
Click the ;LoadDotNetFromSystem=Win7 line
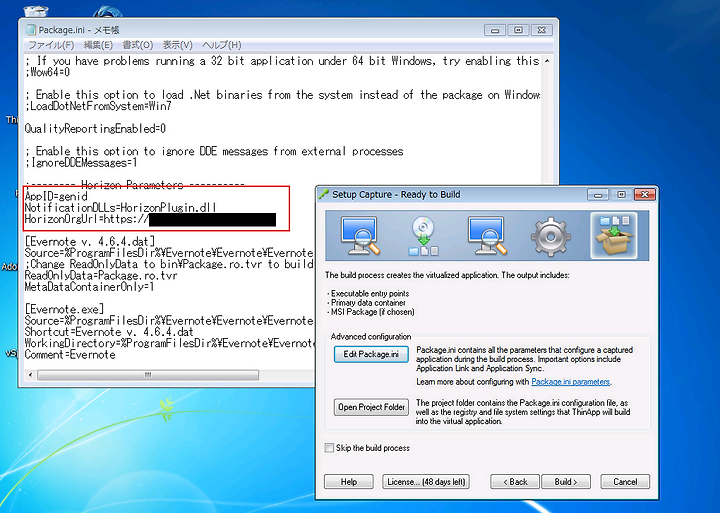pos(98,106)
